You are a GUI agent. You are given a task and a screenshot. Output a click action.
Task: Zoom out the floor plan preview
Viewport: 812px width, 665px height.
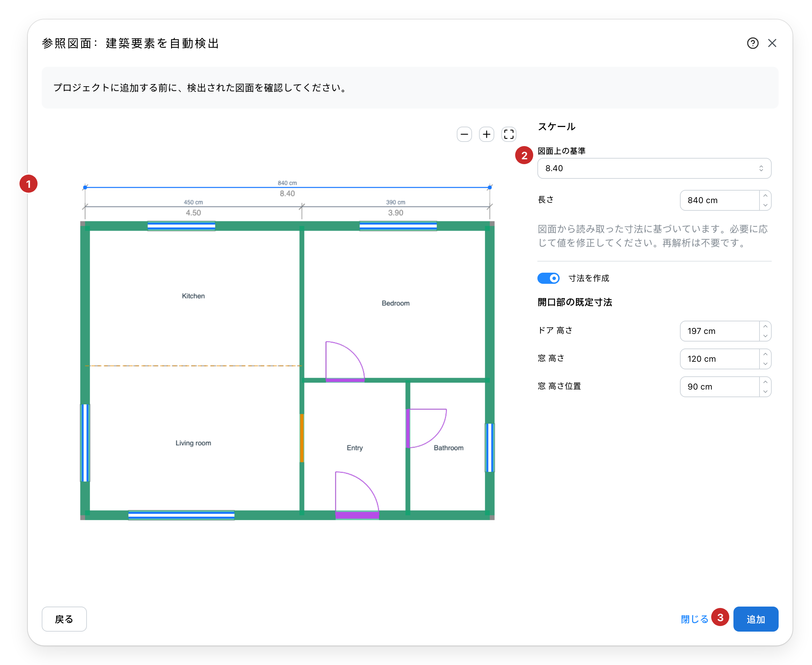(464, 135)
